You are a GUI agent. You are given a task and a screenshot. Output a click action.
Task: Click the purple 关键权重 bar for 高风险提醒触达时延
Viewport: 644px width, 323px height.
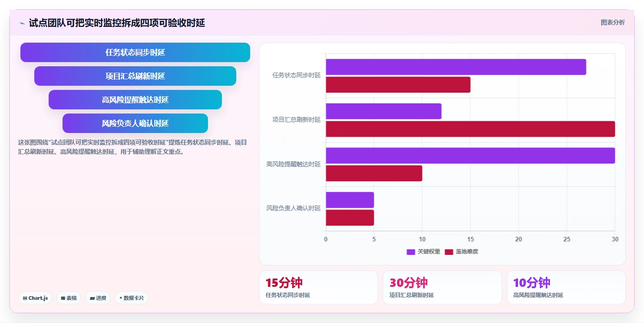coord(470,155)
